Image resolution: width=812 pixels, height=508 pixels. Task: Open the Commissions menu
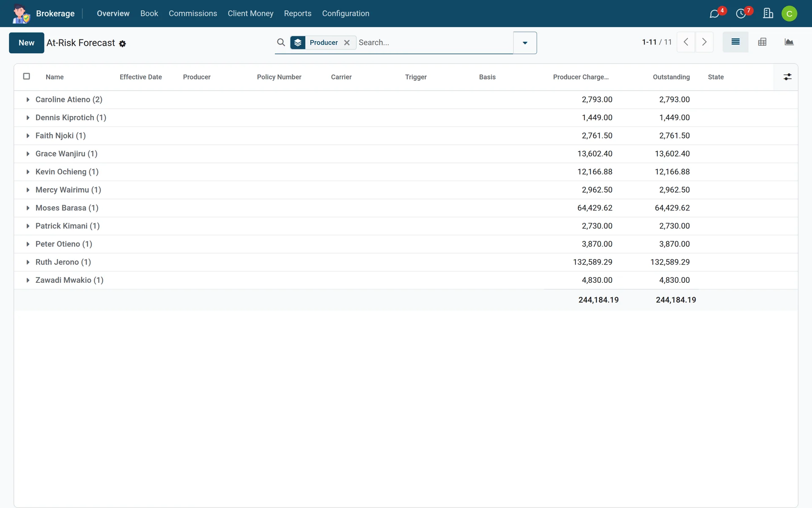pyautogui.click(x=193, y=14)
